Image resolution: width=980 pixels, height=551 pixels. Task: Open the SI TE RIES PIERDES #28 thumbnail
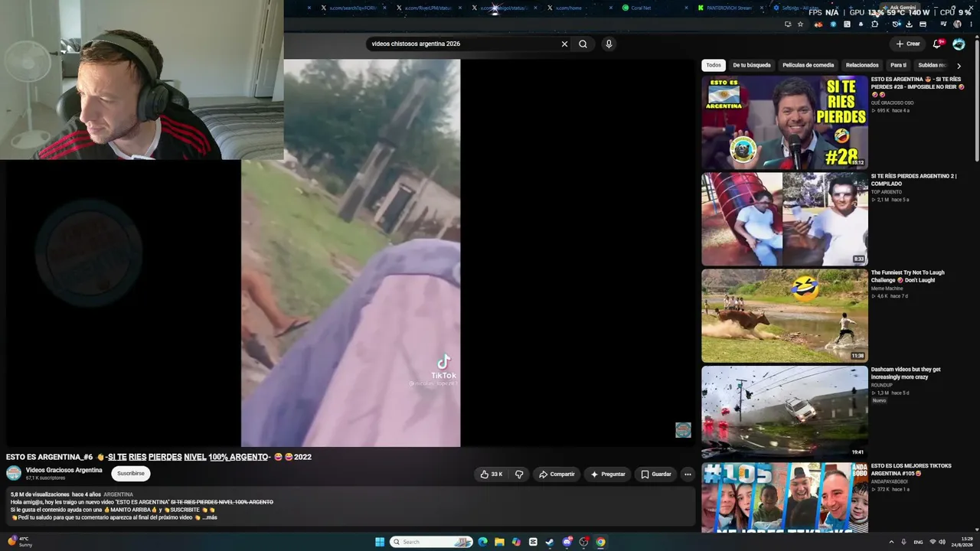click(x=785, y=122)
